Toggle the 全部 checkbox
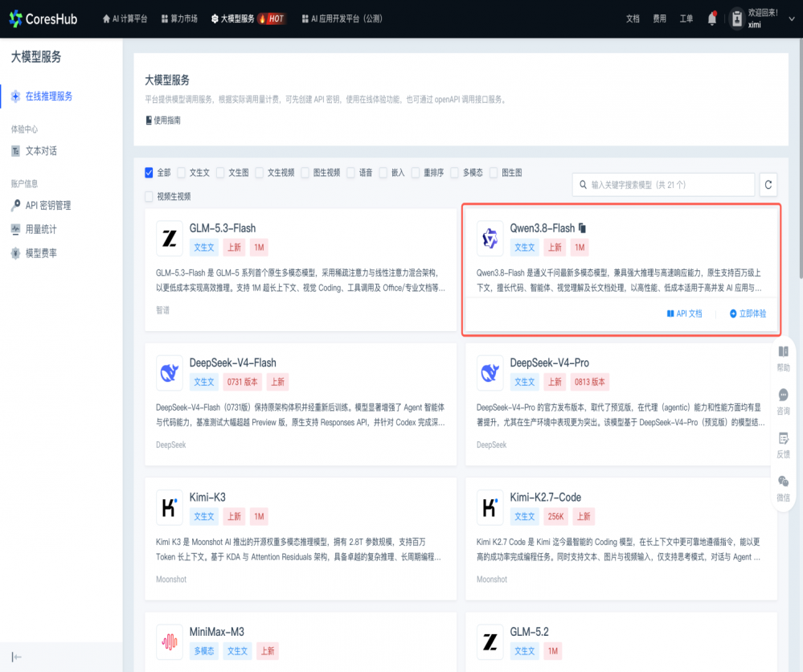Image resolution: width=803 pixels, height=672 pixels. (x=149, y=173)
